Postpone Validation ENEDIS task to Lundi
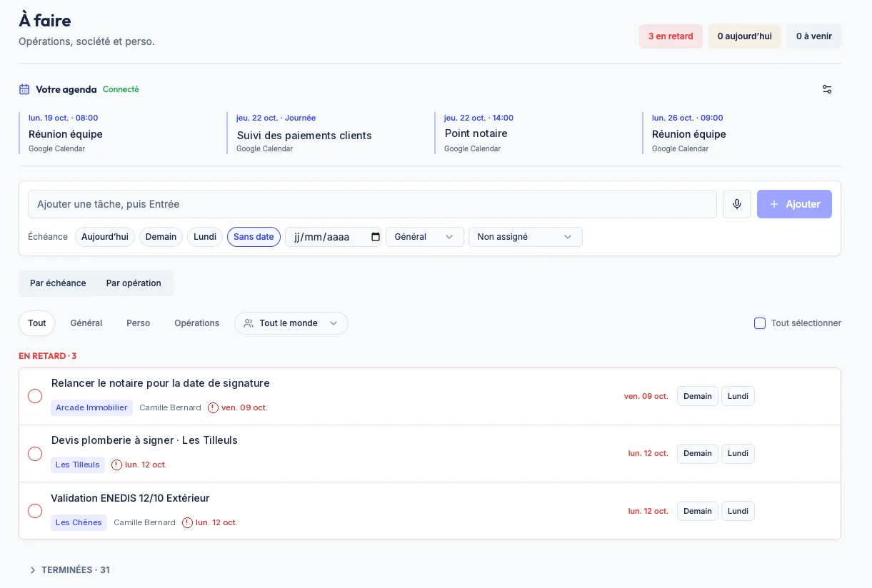The width and height of the screenshot is (872, 588). (x=738, y=511)
